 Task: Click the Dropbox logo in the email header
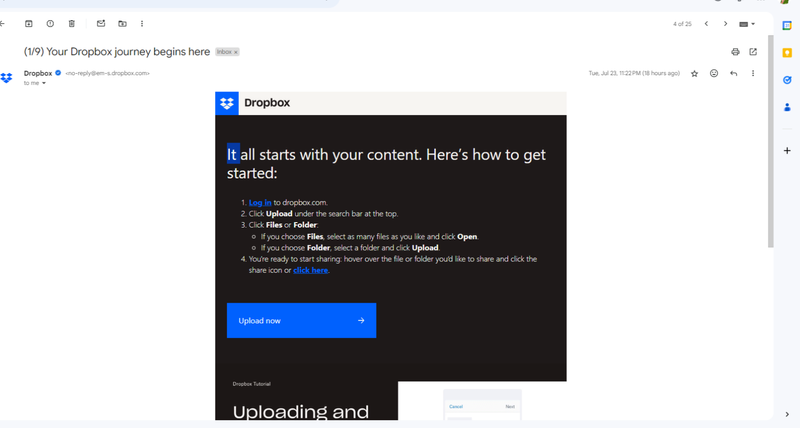coord(227,103)
